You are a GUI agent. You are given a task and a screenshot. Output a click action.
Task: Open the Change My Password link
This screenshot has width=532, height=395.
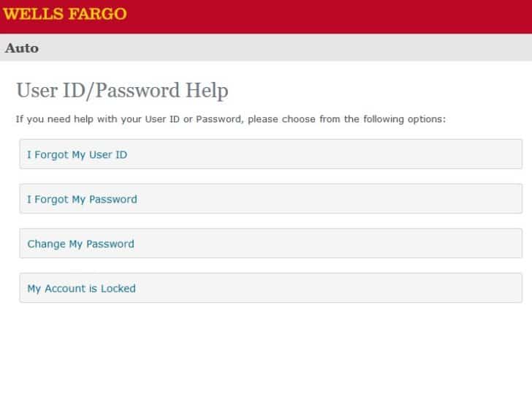[80, 244]
